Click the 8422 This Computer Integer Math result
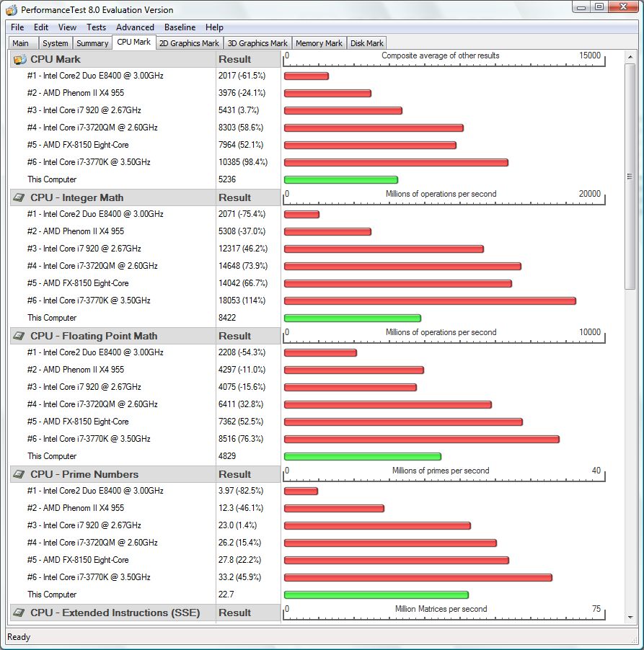This screenshot has height=650, width=644. click(227, 318)
